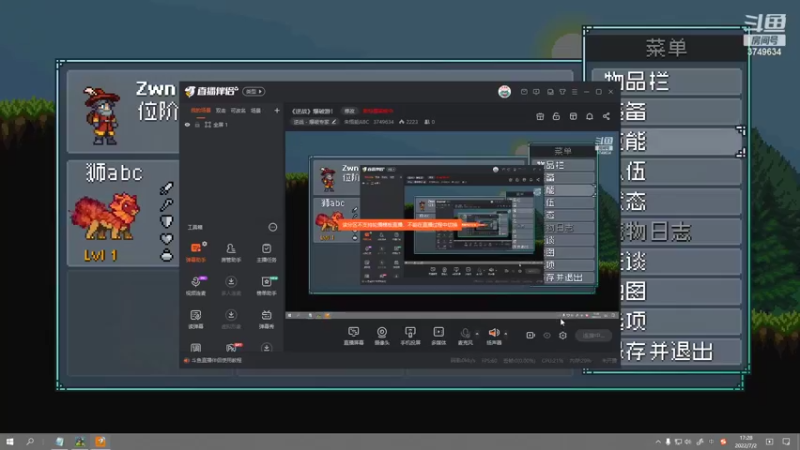800x450 pixels.
Task: Click the 修改 button beside stream title
Action: (349, 111)
